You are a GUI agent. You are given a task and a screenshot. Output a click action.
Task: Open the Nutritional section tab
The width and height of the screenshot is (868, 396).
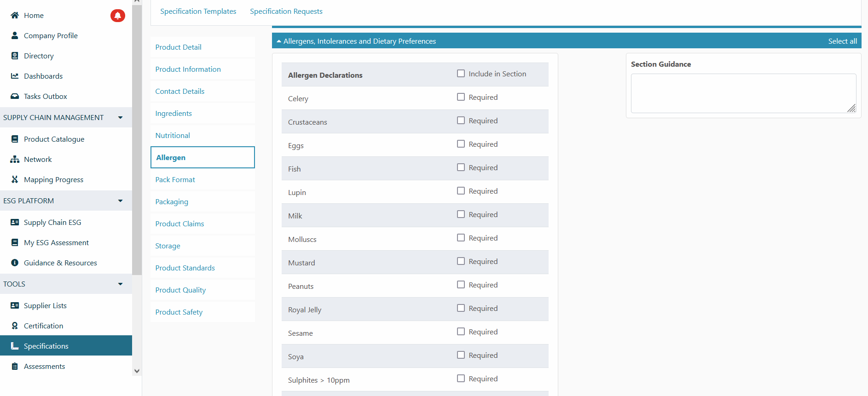pyautogui.click(x=173, y=135)
